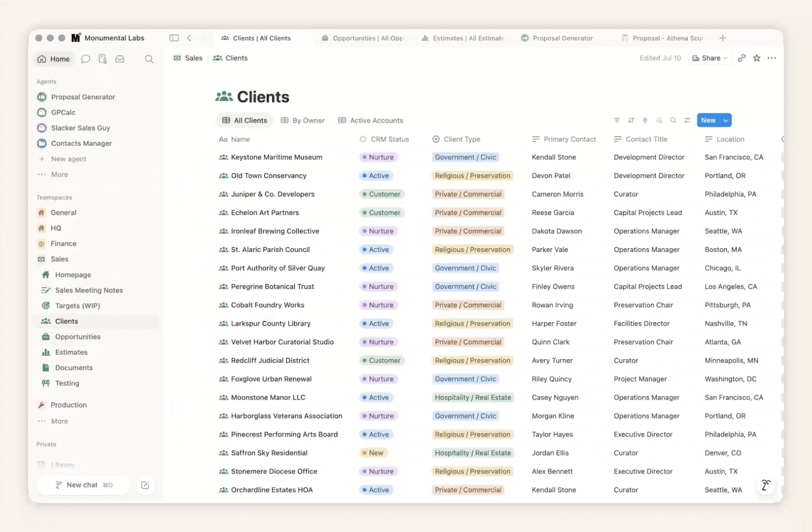Open the Testing page in sidebar
The width and height of the screenshot is (812, 532).
[67, 383]
